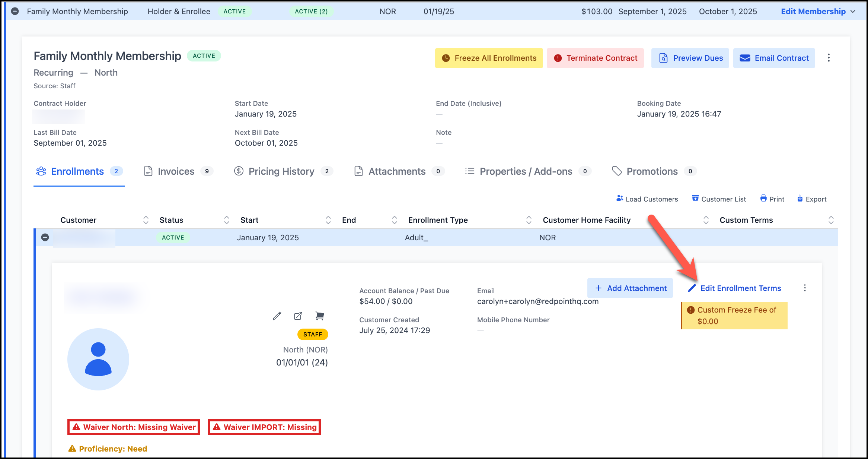Collapse the Family Monthly Membership top row

[15, 11]
